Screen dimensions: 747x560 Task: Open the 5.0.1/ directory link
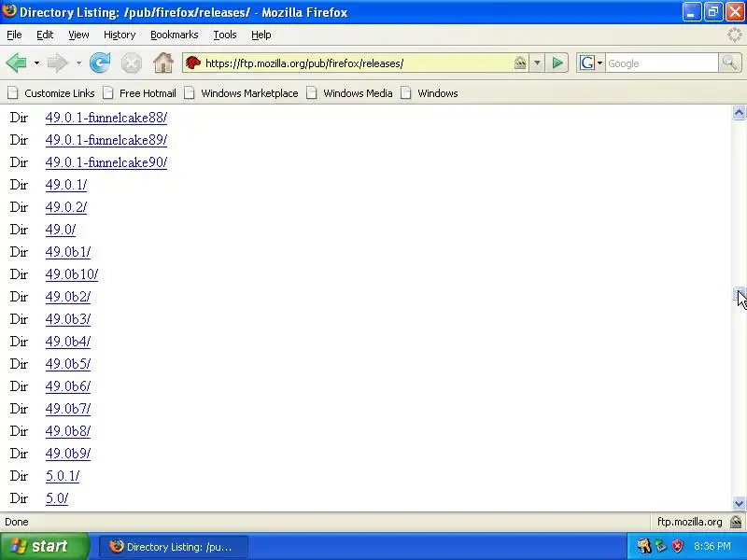click(63, 476)
